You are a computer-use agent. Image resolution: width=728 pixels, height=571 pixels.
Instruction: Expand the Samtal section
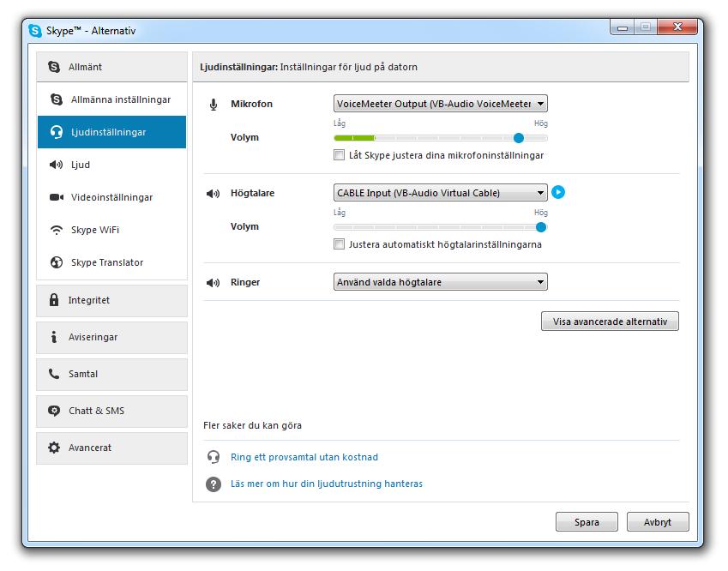pos(111,374)
